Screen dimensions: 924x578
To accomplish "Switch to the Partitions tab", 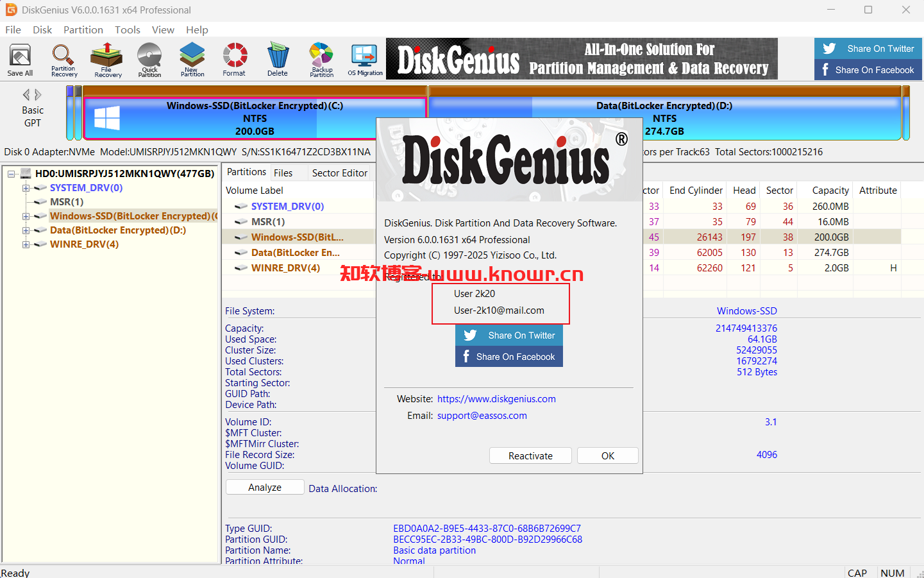I will tap(246, 172).
